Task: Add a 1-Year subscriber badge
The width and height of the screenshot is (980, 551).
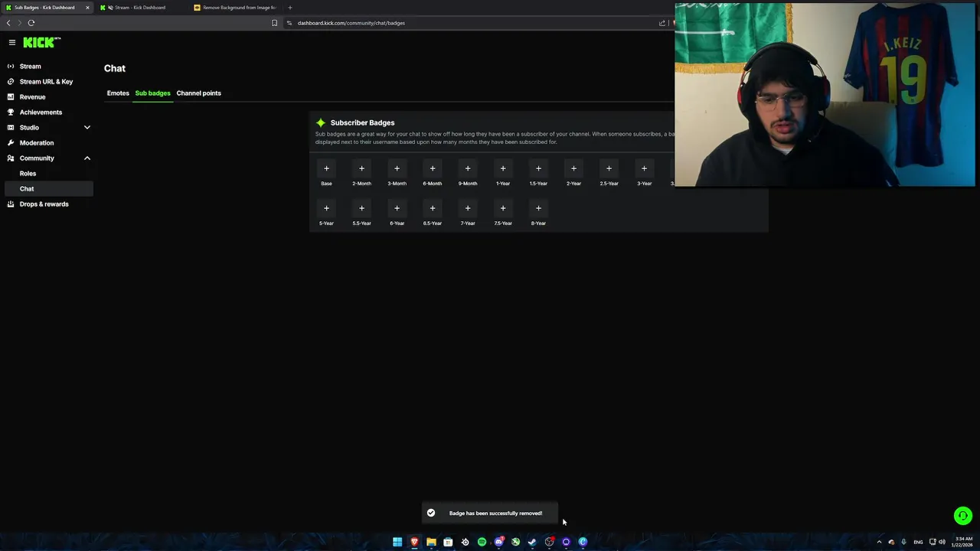Action: pos(503,168)
